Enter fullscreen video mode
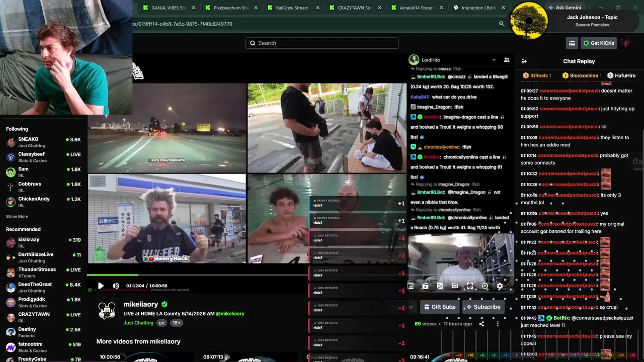 pyautogui.click(x=470, y=286)
